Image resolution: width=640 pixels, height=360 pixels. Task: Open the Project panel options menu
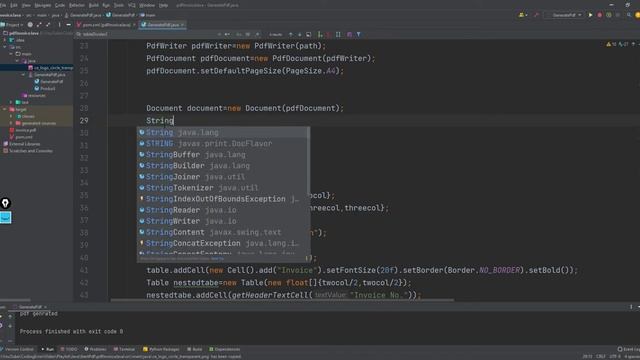coord(60,25)
